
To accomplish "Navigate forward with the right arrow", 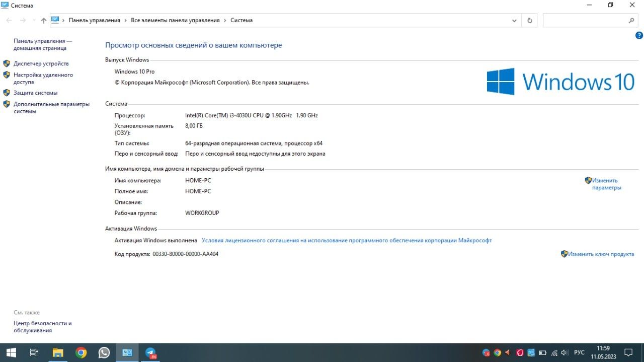I will (23, 21).
